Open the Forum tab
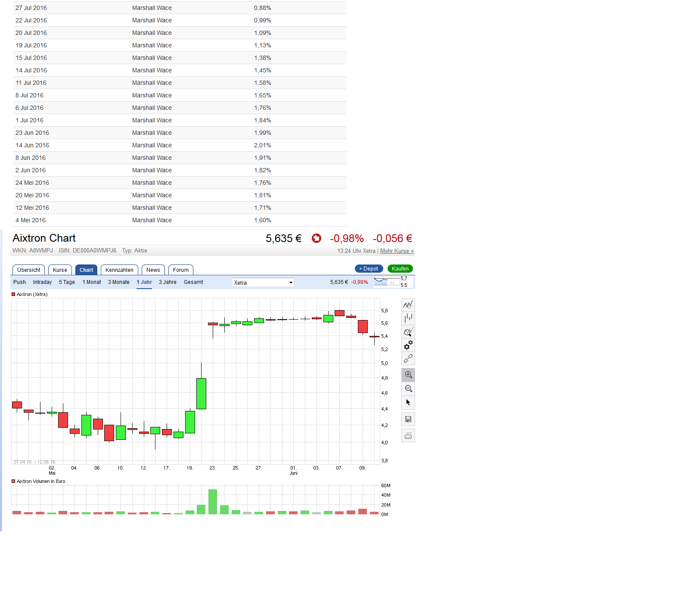This screenshot has height=616, width=689. [x=181, y=270]
